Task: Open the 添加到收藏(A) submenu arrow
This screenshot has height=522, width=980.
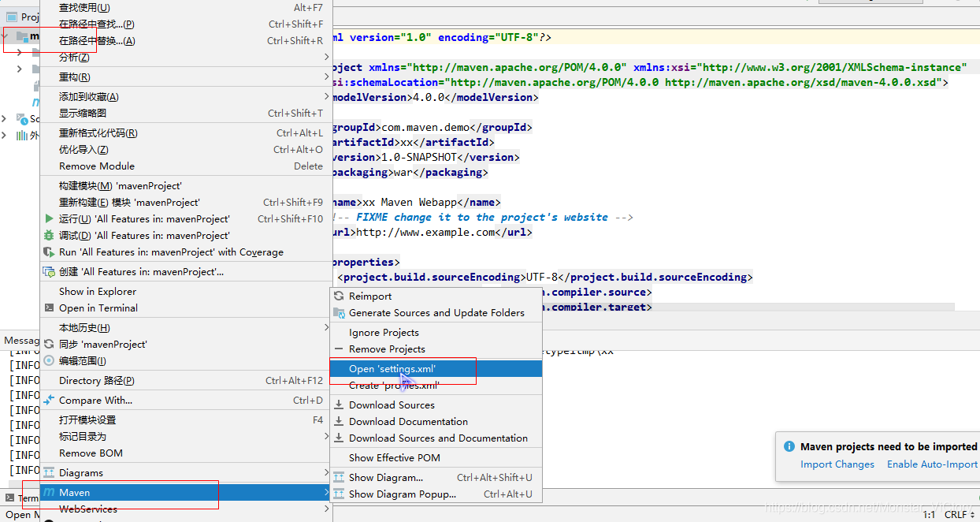Action: tap(326, 96)
